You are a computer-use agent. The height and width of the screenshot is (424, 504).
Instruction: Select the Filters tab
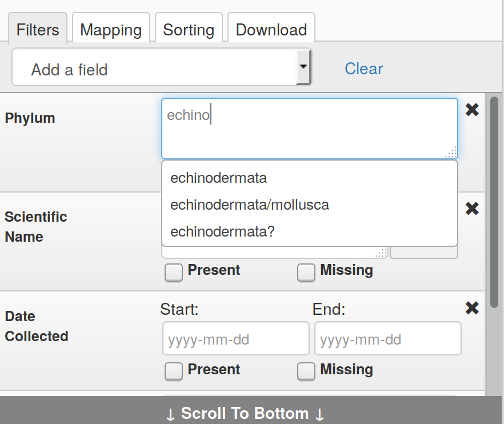pos(38,30)
